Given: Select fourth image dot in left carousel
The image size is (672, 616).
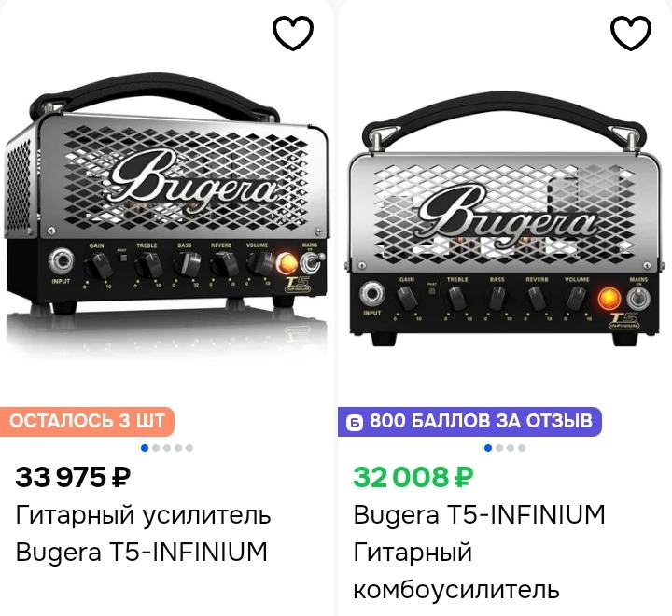Looking at the screenshot, I should [x=178, y=448].
